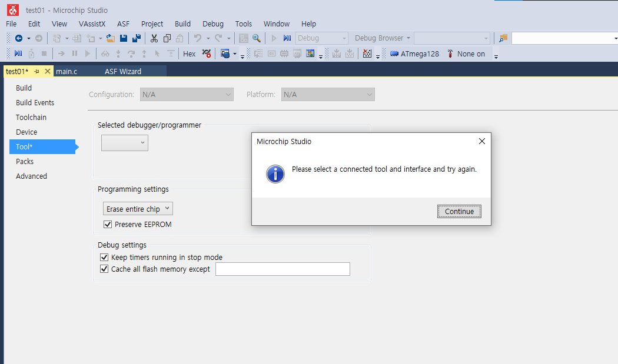Click the ATmega128 device chip button
The image size is (618, 364).
tap(414, 54)
